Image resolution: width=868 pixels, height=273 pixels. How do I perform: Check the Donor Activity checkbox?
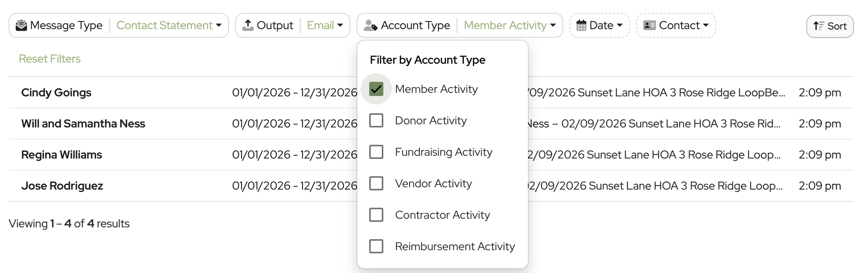click(x=376, y=120)
